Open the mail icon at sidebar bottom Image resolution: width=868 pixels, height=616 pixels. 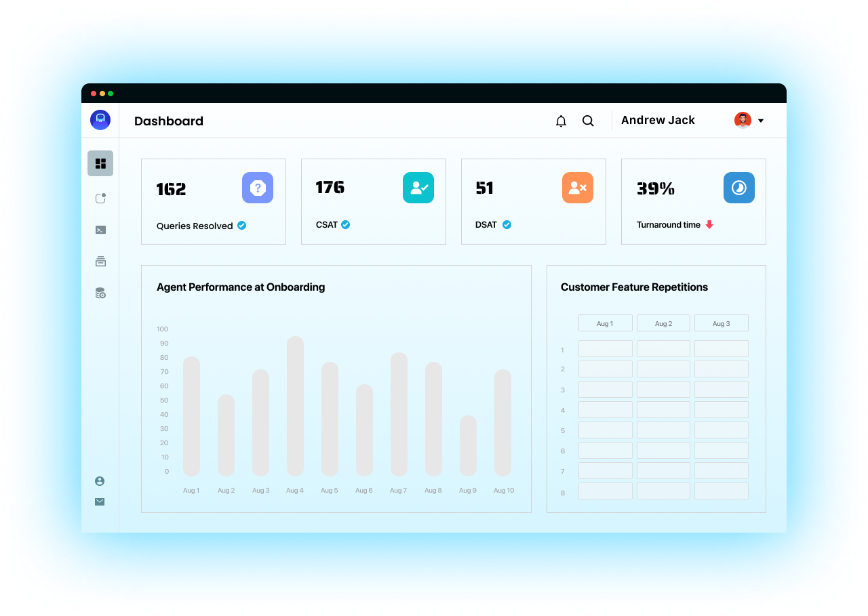point(100,501)
